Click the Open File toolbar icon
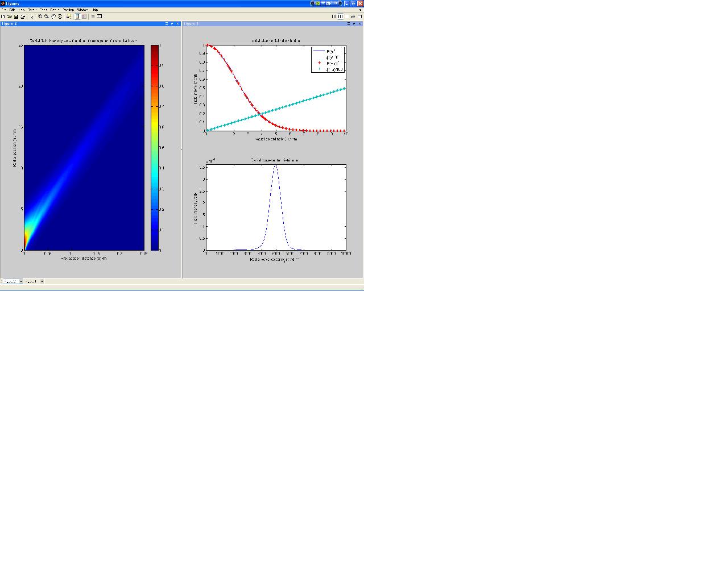728x582 pixels. pos(10,16)
